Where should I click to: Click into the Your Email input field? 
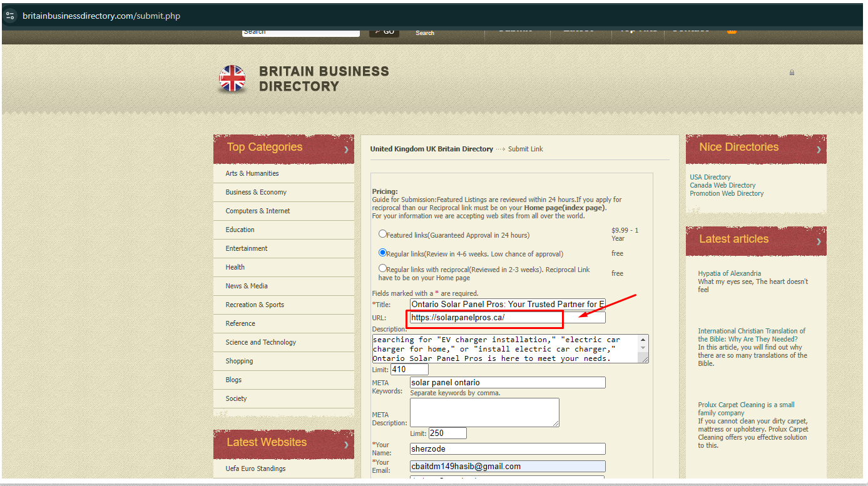(508, 466)
